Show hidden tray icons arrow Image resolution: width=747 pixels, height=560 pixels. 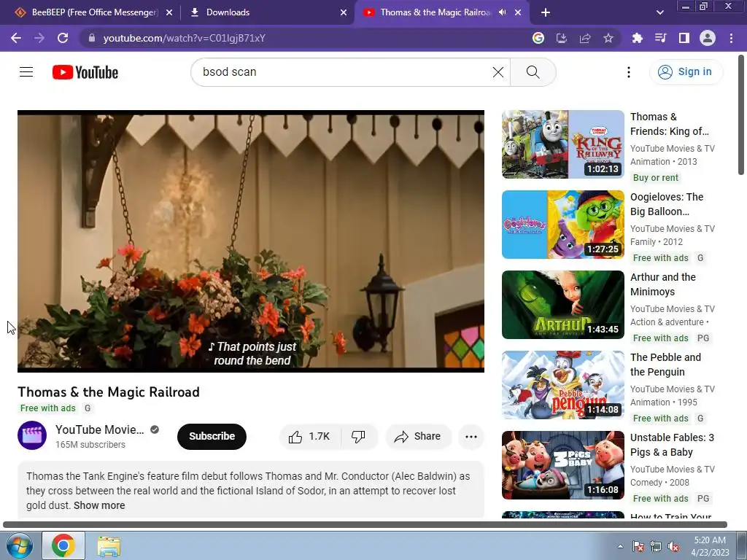pos(620,547)
